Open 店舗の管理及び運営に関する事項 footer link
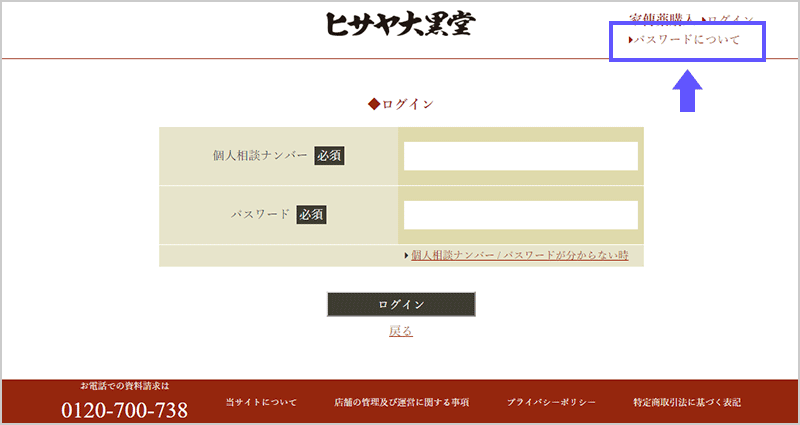The image size is (800, 425). tap(402, 403)
